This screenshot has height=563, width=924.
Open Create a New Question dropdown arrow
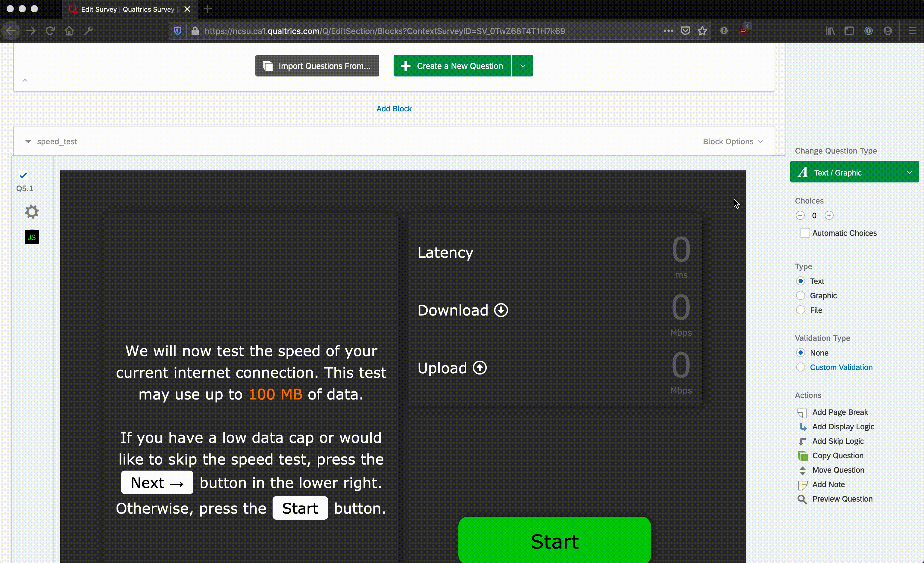(522, 66)
